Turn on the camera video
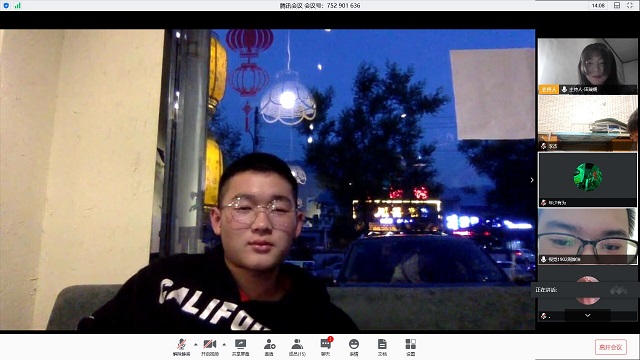This screenshot has width=640, height=360. [210, 347]
